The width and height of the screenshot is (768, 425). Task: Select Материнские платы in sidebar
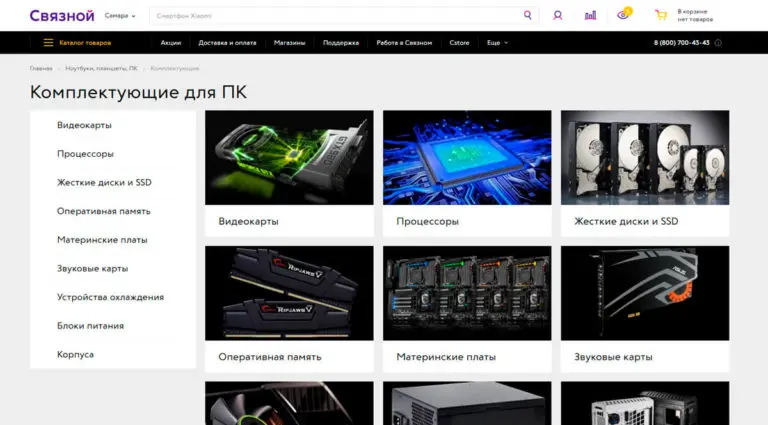[x=102, y=240]
